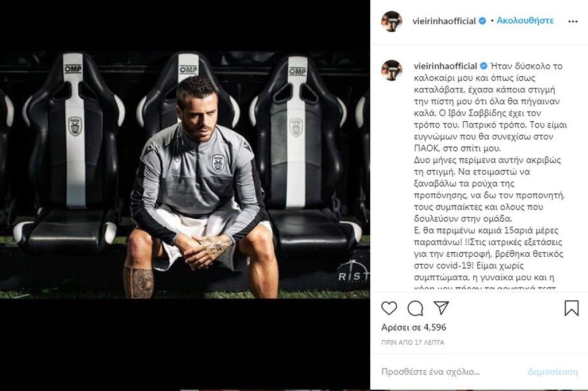588x391 pixels.
Task: Open header profile picture avatar
Action: 392,21
